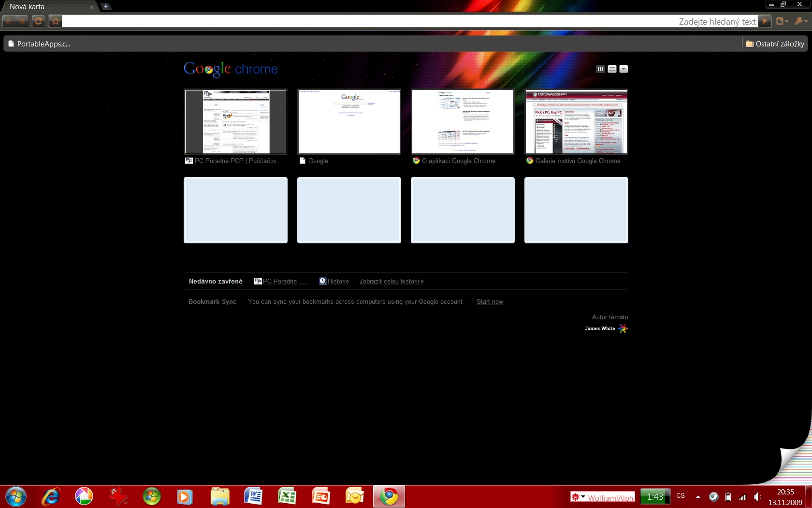Open the recently closed Historie page
This screenshot has height=508, width=812.
(x=334, y=281)
